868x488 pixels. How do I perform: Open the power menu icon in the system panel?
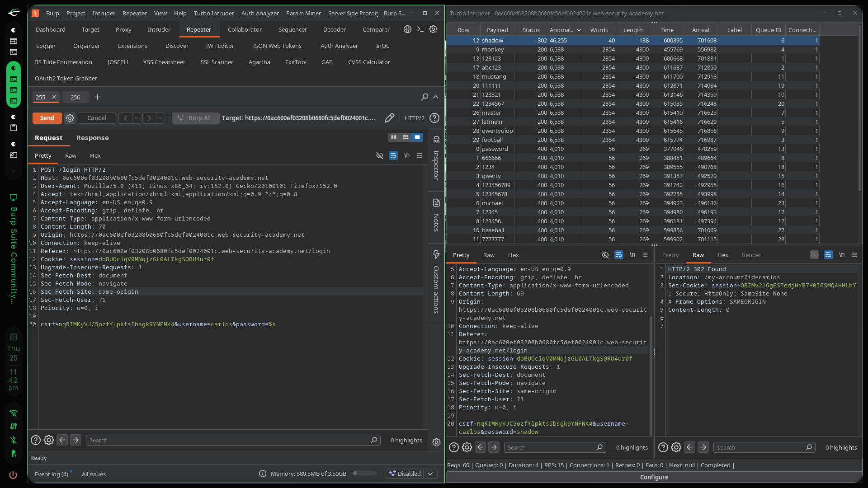pyautogui.click(x=13, y=475)
